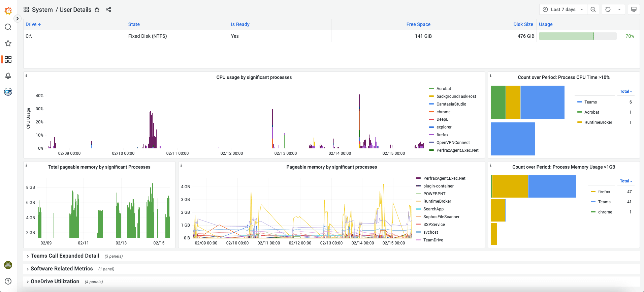Open Alerting bell icon in sidebar

(8, 76)
